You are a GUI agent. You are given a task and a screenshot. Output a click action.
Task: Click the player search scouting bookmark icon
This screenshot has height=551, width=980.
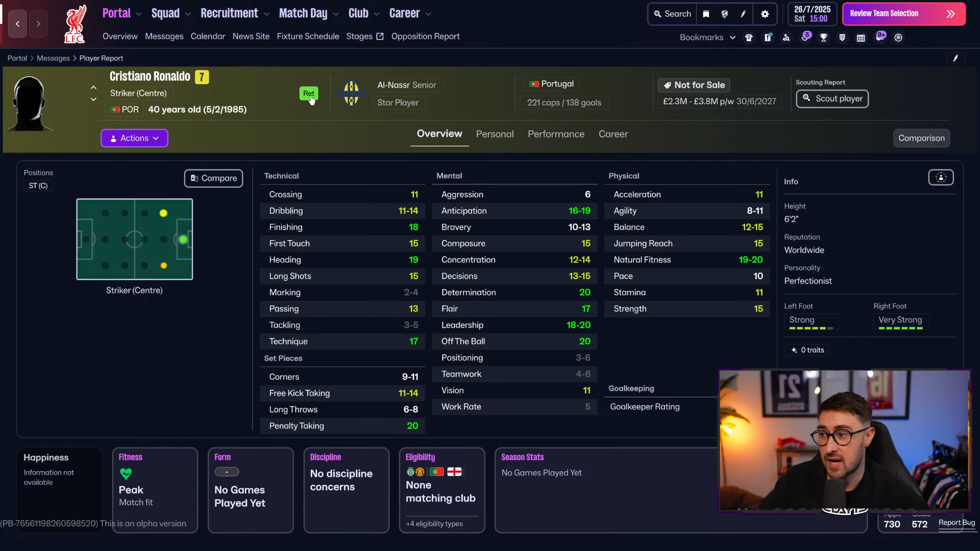coord(787,38)
